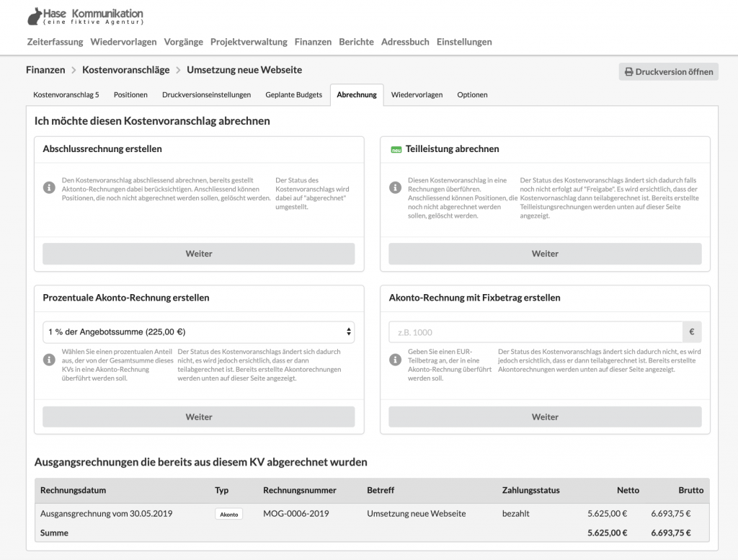Click Summe netto total 5.625,00 €
Viewport: 738px width, 560px height.
click(607, 533)
